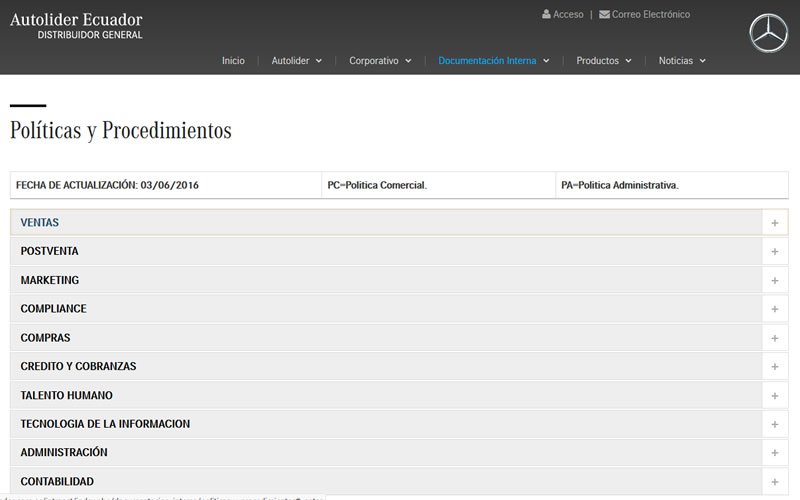Open Documentación Interna menu

493,61
